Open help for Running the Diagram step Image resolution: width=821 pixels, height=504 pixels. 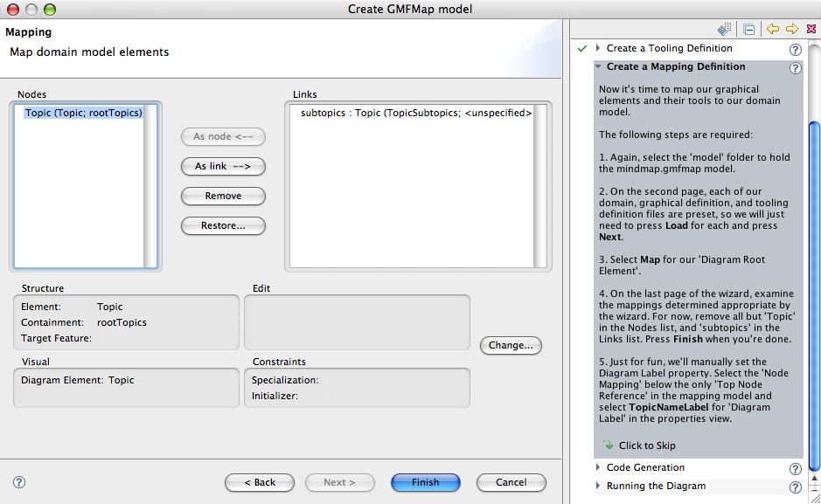click(x=796, y=487)
